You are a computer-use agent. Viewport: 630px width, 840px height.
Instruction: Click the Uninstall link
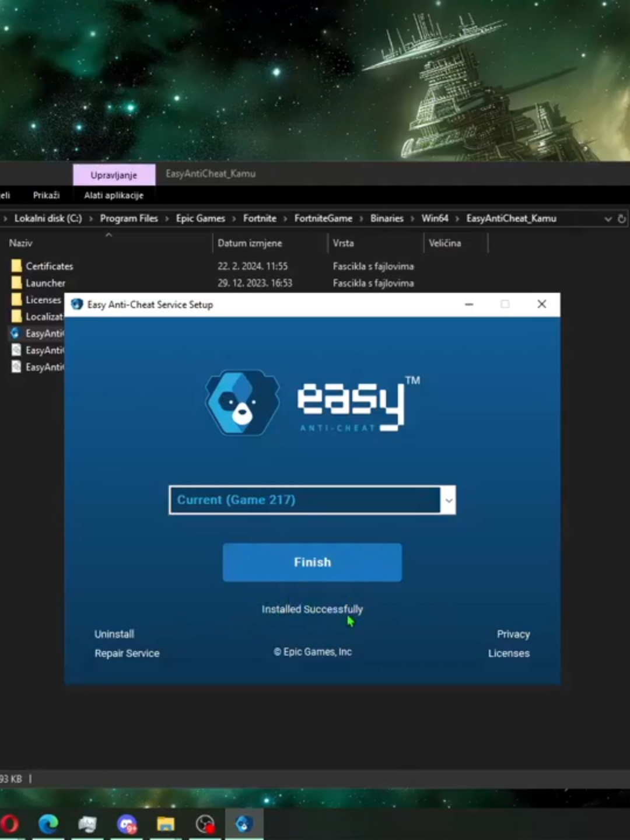pos(114,634)
